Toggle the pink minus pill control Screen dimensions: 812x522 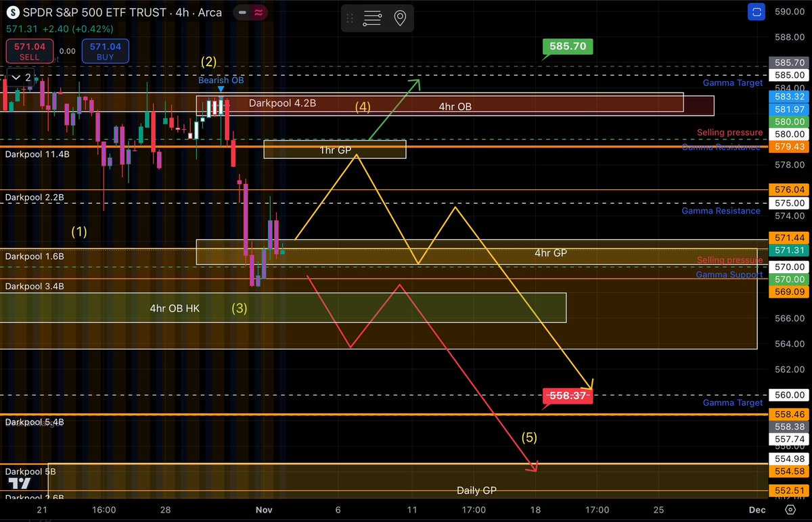(x=242, y=11)
